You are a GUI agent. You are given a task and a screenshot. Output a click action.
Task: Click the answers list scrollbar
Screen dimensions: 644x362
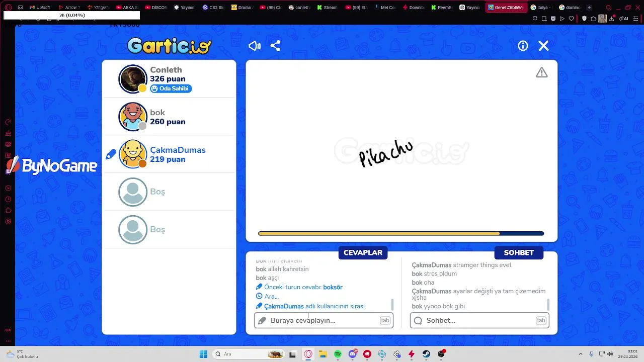392,305
